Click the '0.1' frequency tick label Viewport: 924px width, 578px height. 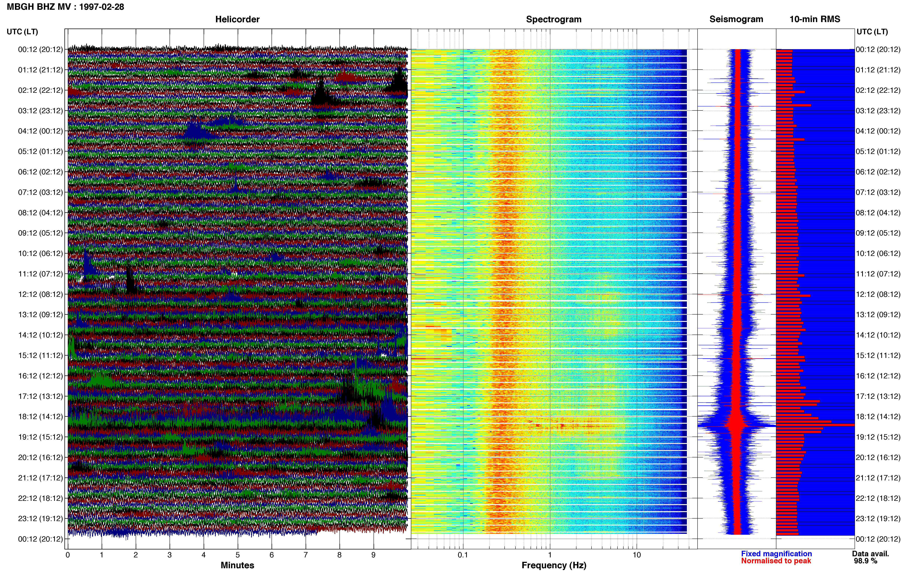[x=463, y=555]
